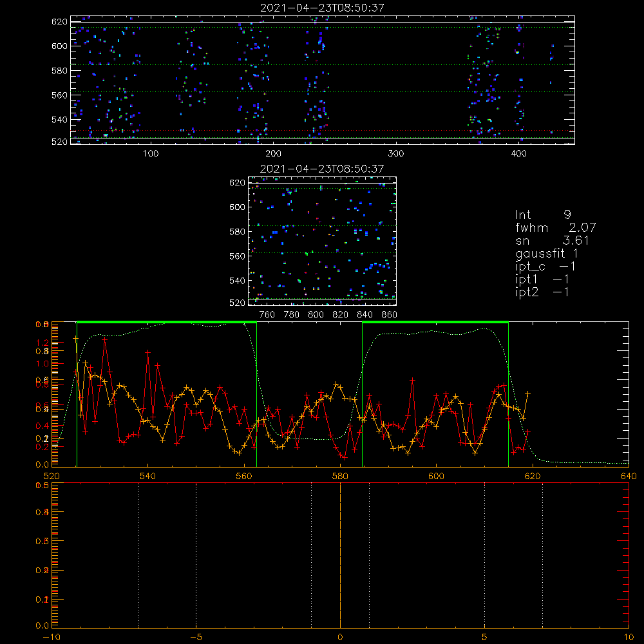644x644 pixels.
Task: Click the timestamp title above the wide top plot
Action: (322, 8)
